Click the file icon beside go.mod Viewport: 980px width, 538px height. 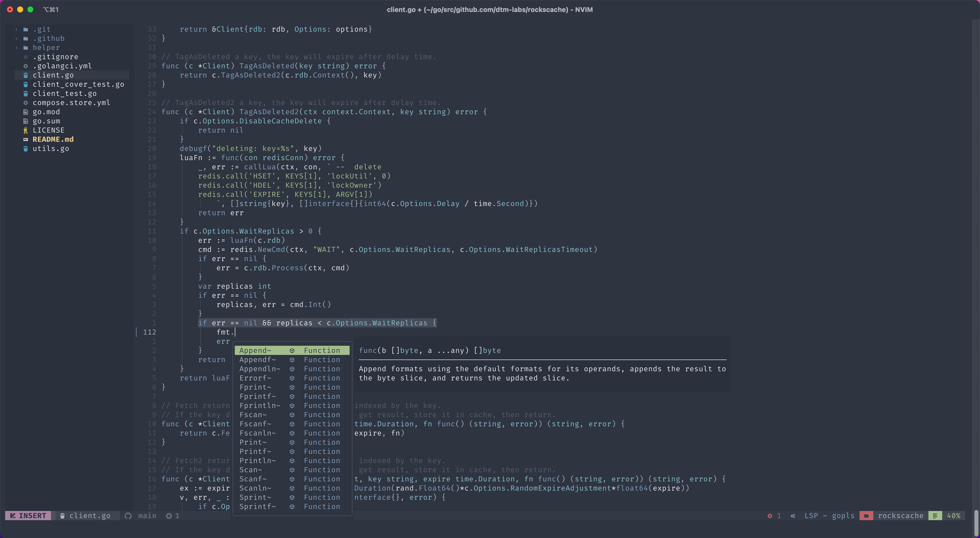coord(26,112)
